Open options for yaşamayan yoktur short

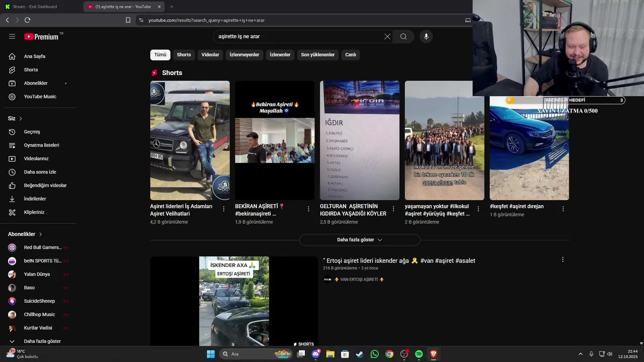click(478, 209)
